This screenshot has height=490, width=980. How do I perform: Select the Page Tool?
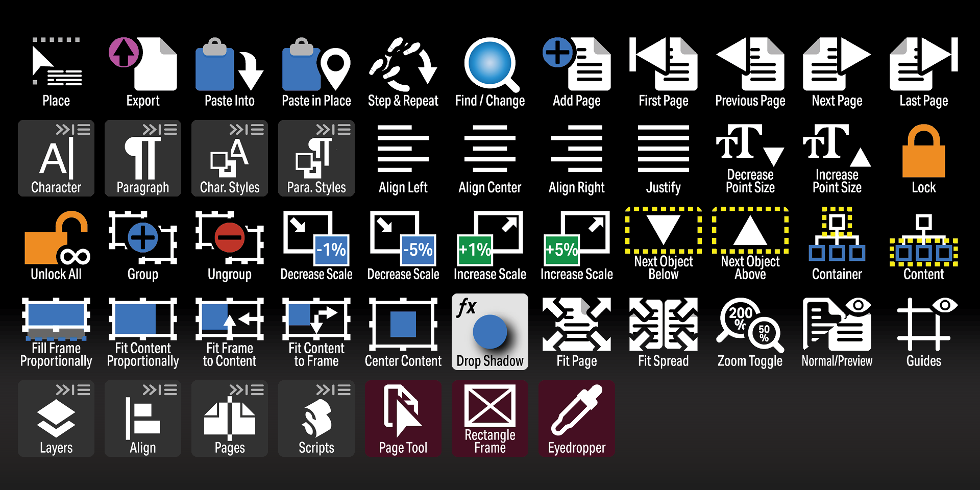point(403,419)
